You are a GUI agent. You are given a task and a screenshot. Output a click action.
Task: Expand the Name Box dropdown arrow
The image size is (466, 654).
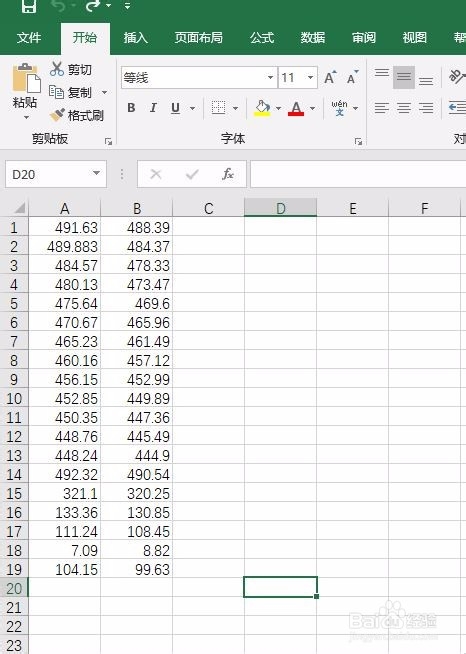pos(96,173)
